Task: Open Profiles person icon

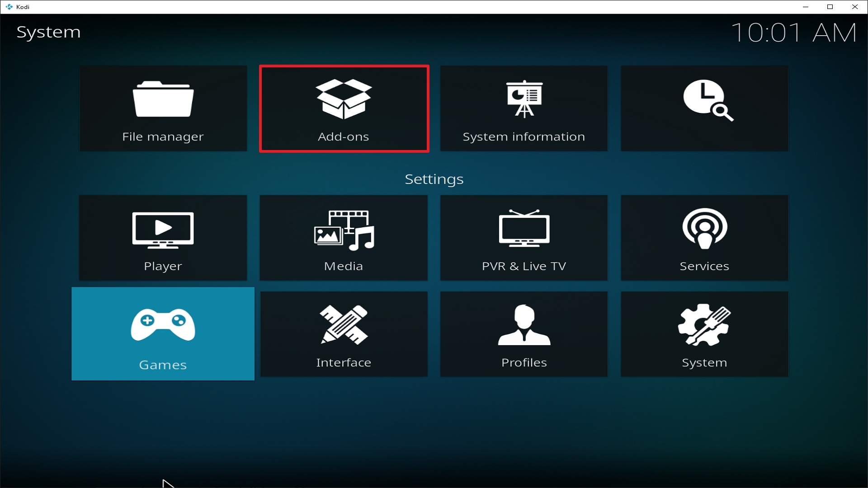Action: 524,325
